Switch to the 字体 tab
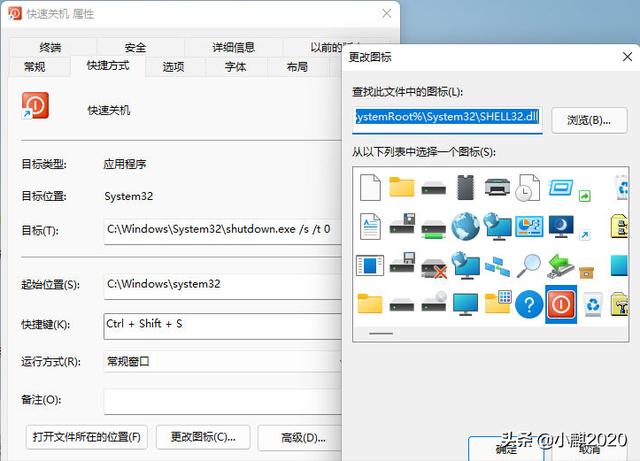The image size is (640, 461). pyautogui.click(x=236, y=67)
